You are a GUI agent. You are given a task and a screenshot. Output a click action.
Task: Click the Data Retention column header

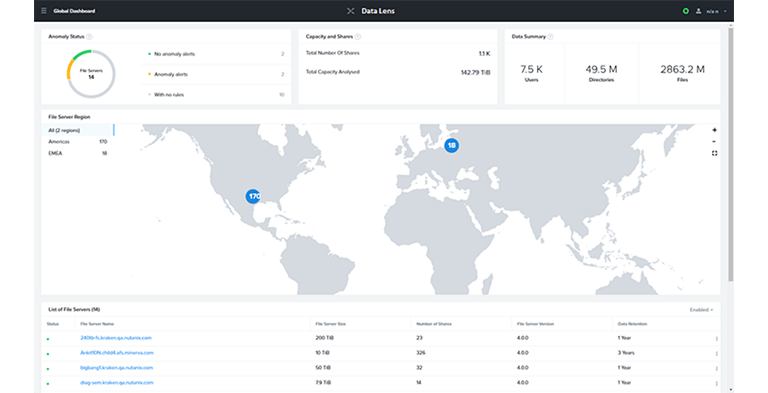click(632, 324)
